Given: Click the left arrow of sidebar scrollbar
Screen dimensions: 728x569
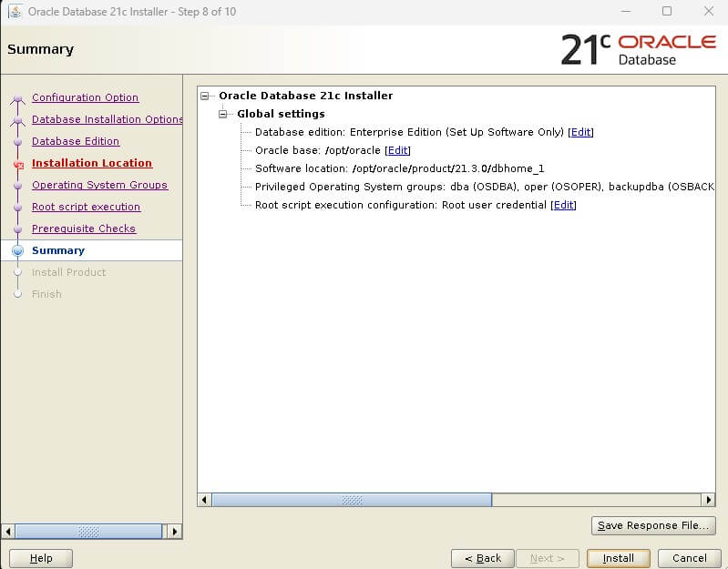Looking at the screenshot, I should [8, 532].
